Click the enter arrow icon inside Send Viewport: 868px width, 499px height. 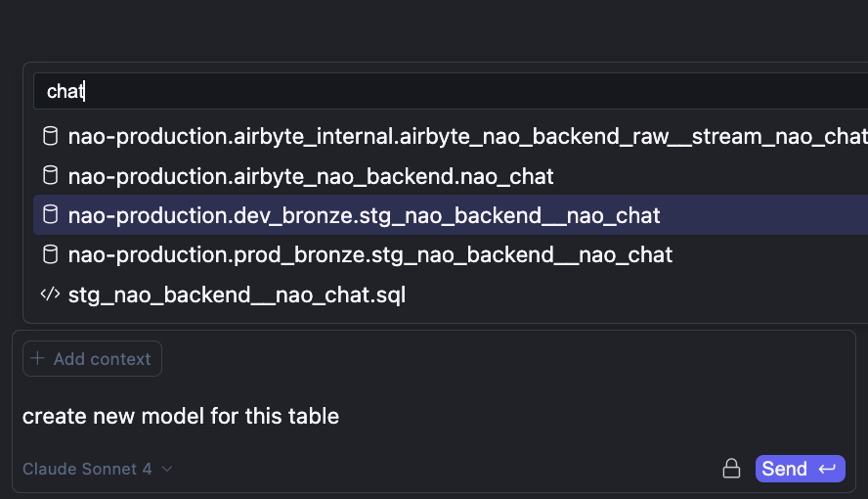827,469
